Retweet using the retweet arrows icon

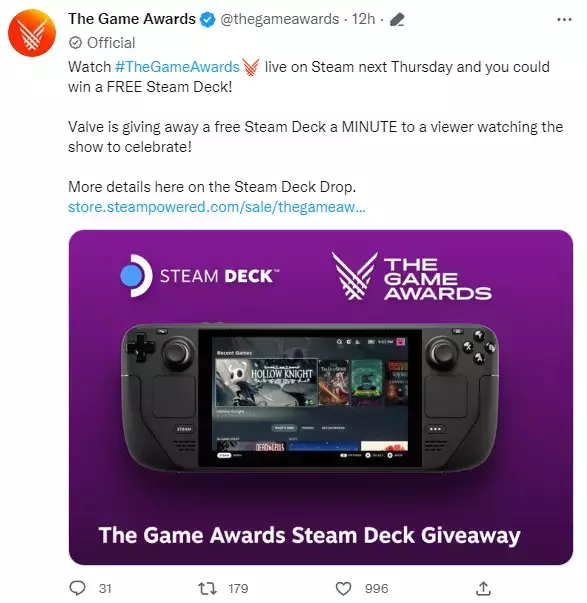pyautogui.click(x=207, y=588)
